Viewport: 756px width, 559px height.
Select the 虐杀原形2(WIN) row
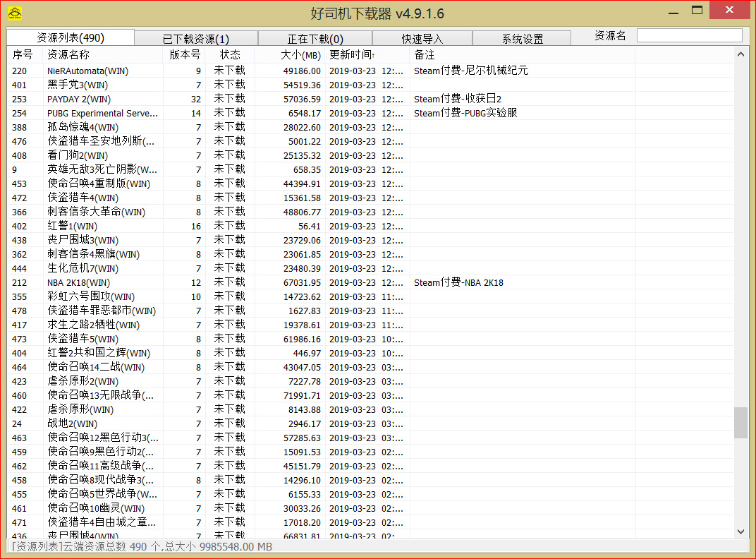click(370, 381)
